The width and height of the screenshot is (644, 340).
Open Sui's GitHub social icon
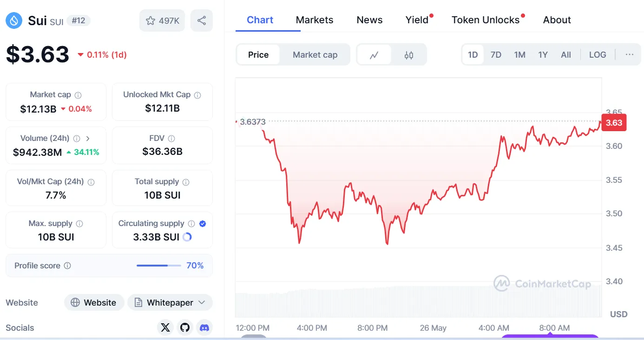coord(185,327)
